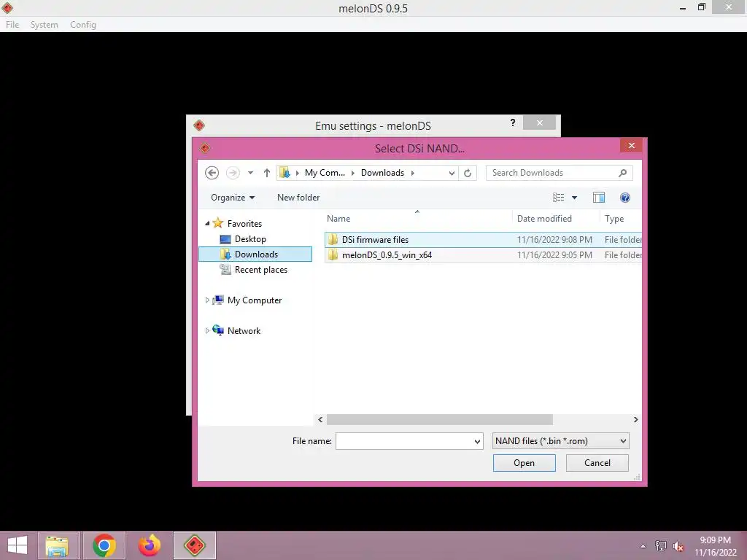Click Downloads breadcrumb in address bar
This screenshot has width=747, height=560.
pos(382,173)
